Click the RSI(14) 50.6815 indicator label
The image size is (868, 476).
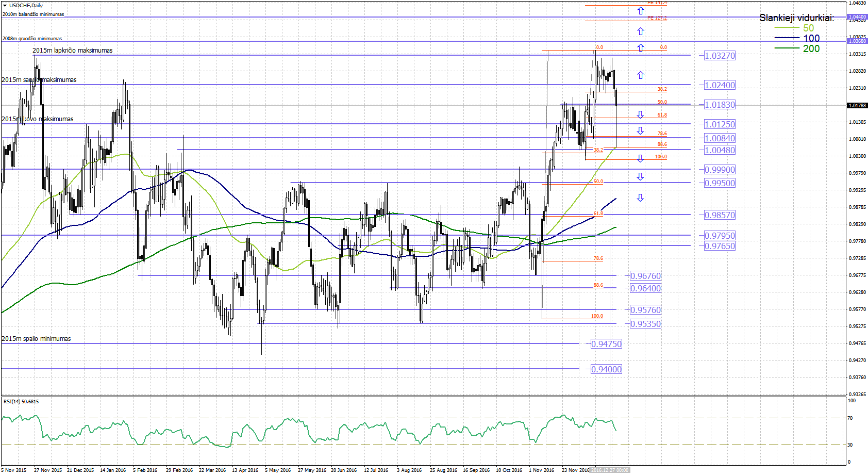[21, 402]
